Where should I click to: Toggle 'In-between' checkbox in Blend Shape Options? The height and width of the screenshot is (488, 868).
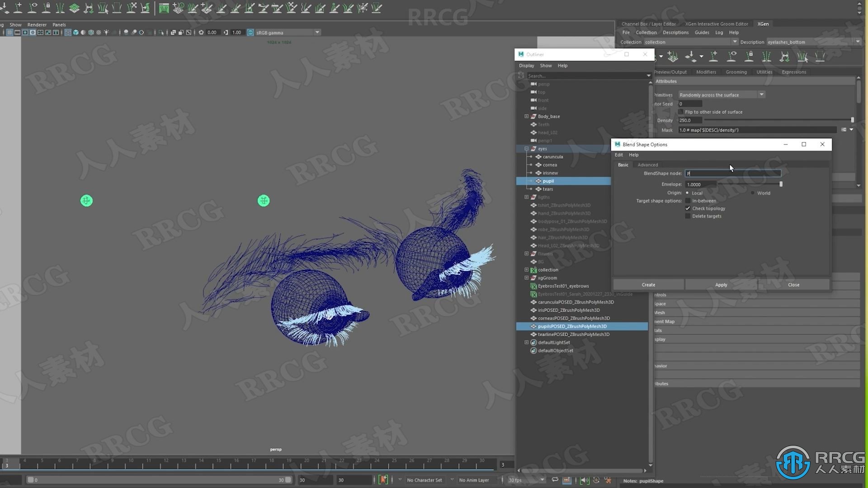[687, 200]
